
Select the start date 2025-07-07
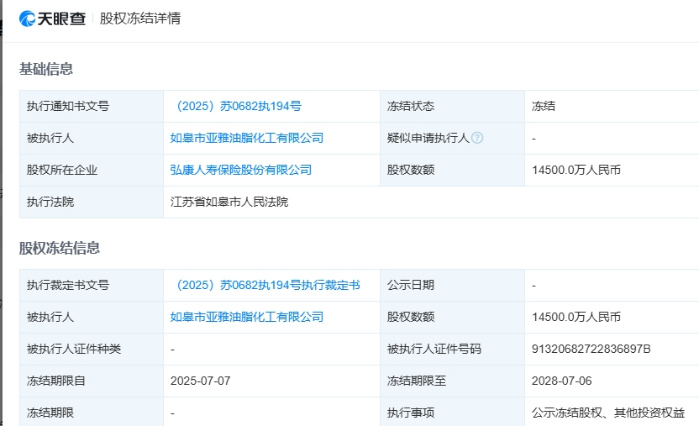click(x=200, y=381)
